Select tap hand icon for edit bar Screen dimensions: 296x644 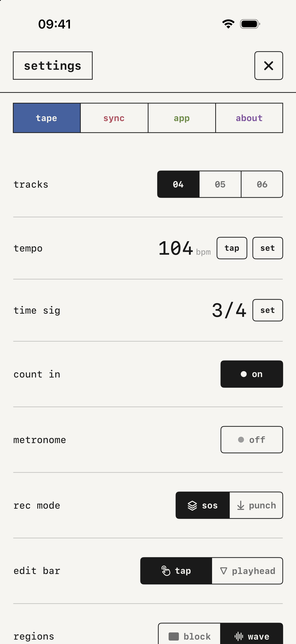(x=166, y=571)
